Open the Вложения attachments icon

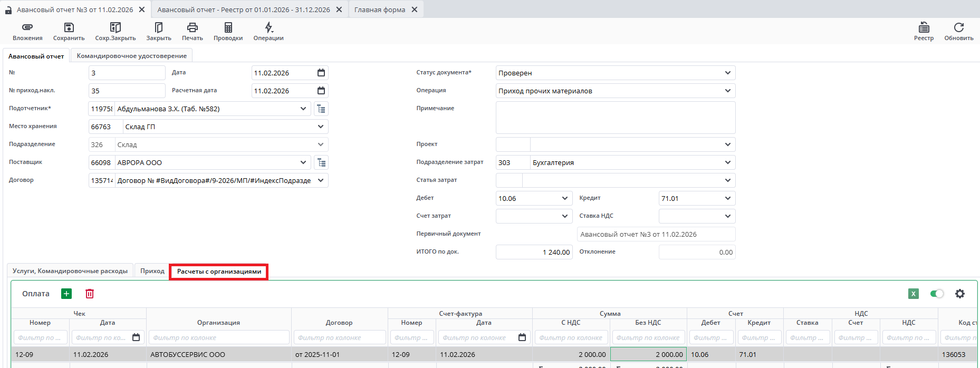(x=27, y=27)
